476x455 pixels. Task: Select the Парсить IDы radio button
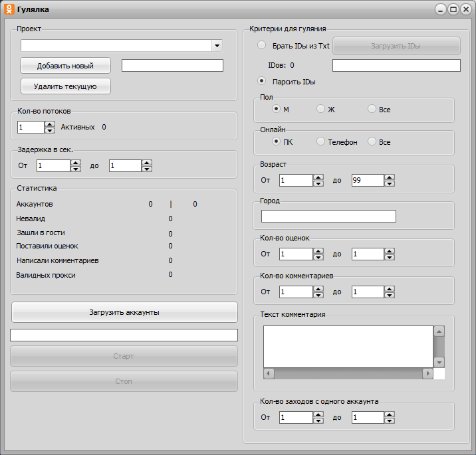[x=262, y=81]
